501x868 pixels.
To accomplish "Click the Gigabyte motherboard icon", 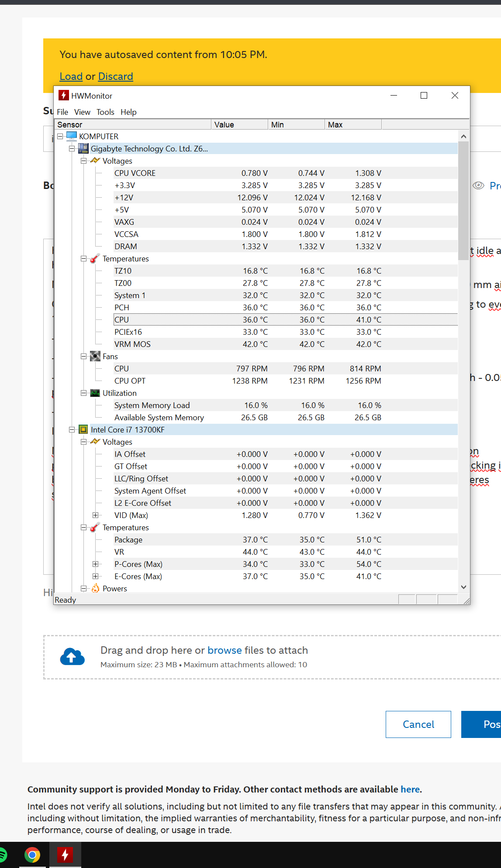I will tap(83, 149).
